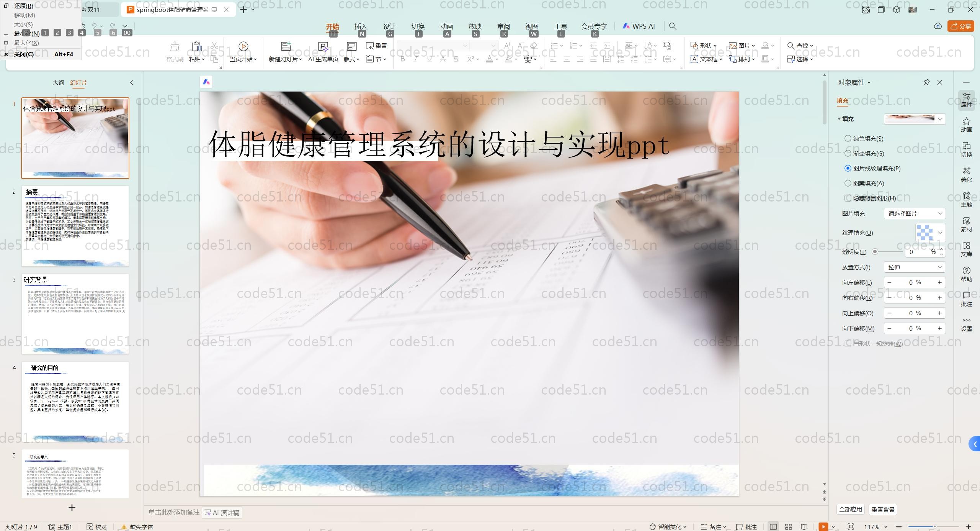Viewport: 980px width, 531px height.
Task: Open the picture fill 请选择图片 dropdown
Action: tap(915, 213)
